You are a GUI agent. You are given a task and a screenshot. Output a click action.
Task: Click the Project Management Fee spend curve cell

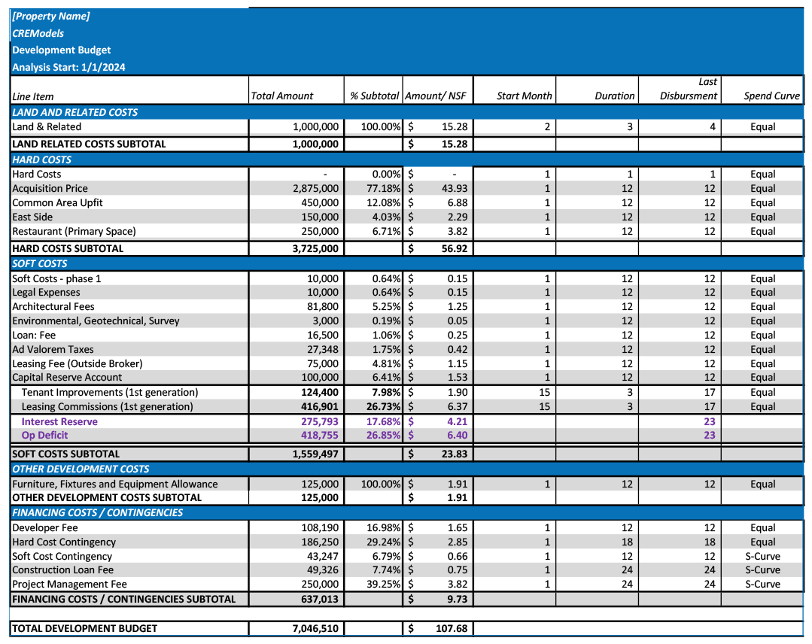coord(762,584)
